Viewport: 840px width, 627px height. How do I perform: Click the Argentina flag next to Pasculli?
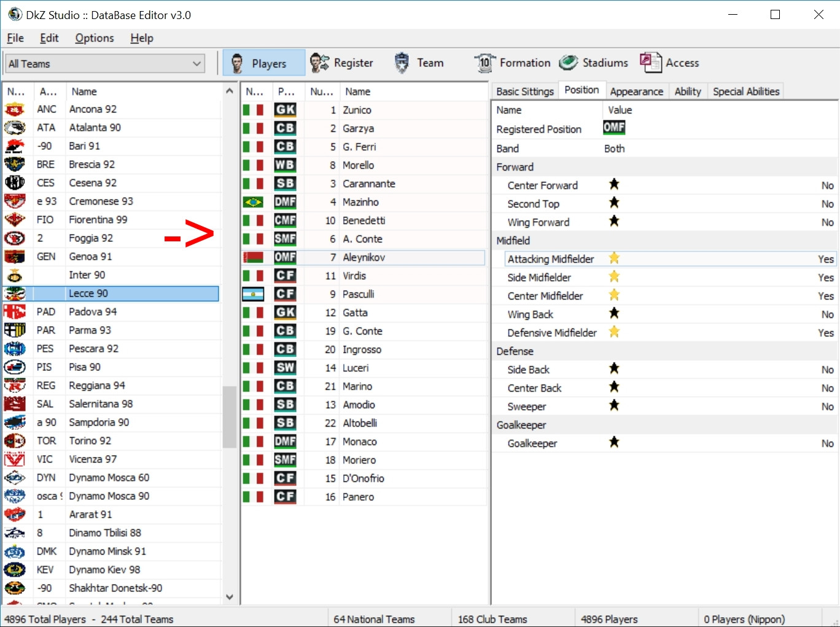[x=253, y=294]
